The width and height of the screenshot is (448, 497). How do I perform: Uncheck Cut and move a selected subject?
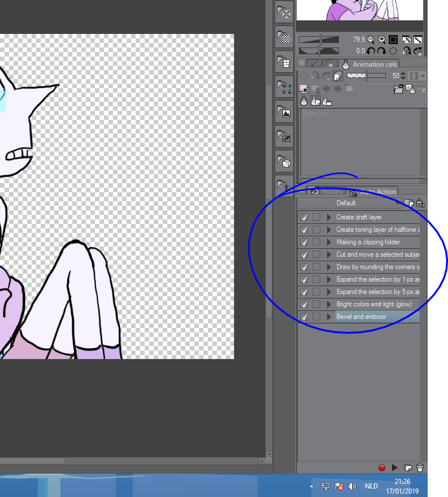coord(304,254)
